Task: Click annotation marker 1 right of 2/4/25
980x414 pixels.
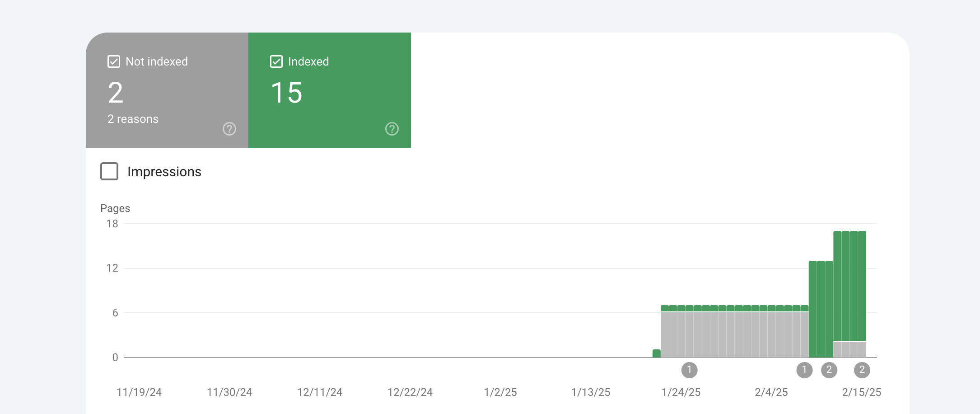Action: tap(804, 370)
